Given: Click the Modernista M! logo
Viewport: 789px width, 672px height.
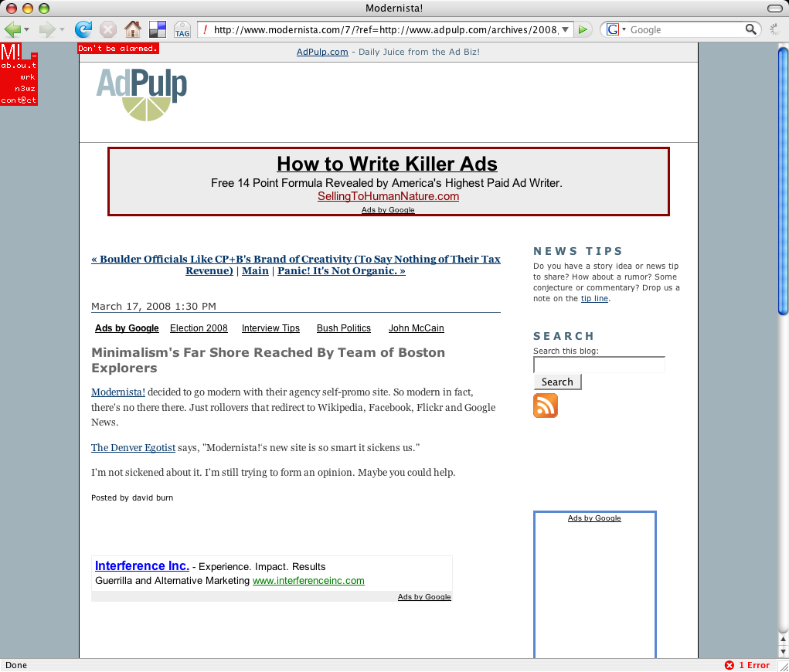Looking at the screenshot, I should coord(11,51).
